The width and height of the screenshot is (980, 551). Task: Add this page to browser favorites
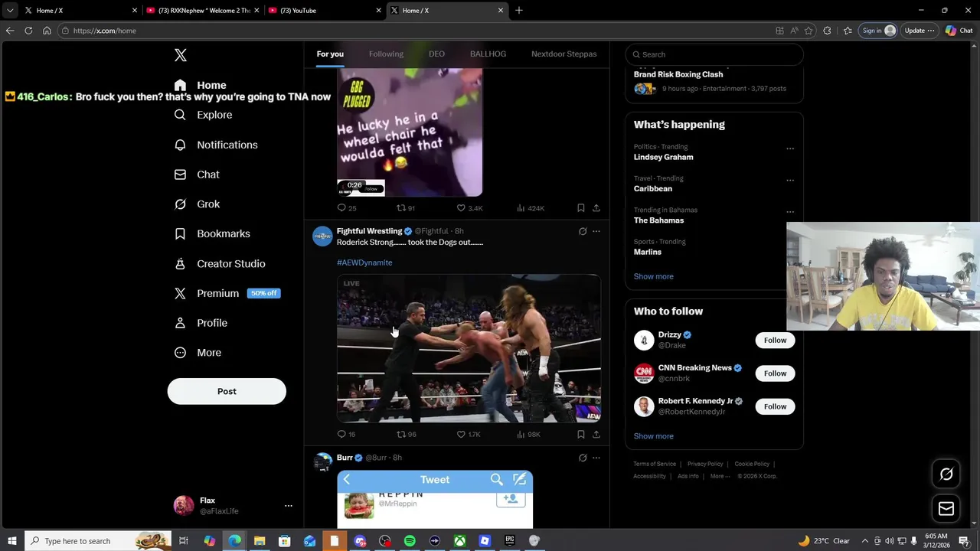click(x=808, y=31)
